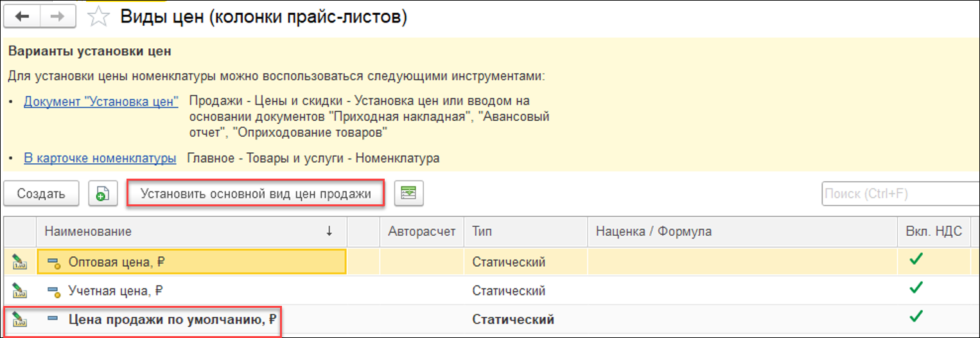Open the report icon next to set-main-price button
The width and height of the screenshot is (980, 338).
tap(409, 194)
